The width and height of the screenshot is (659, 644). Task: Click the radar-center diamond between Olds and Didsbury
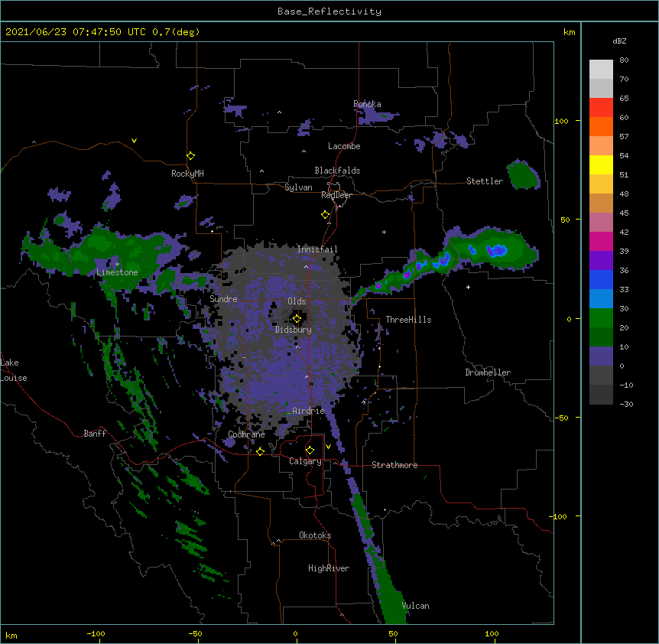(x=297, y=319)
